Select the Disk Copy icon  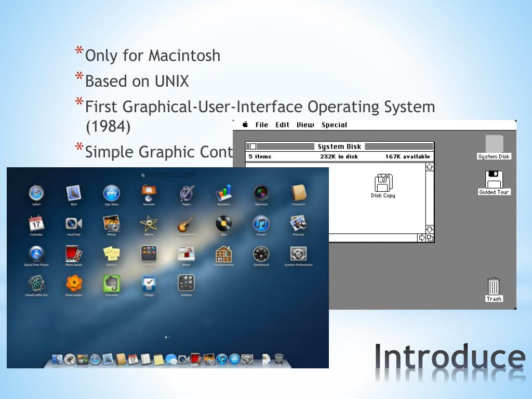(383, 186)
